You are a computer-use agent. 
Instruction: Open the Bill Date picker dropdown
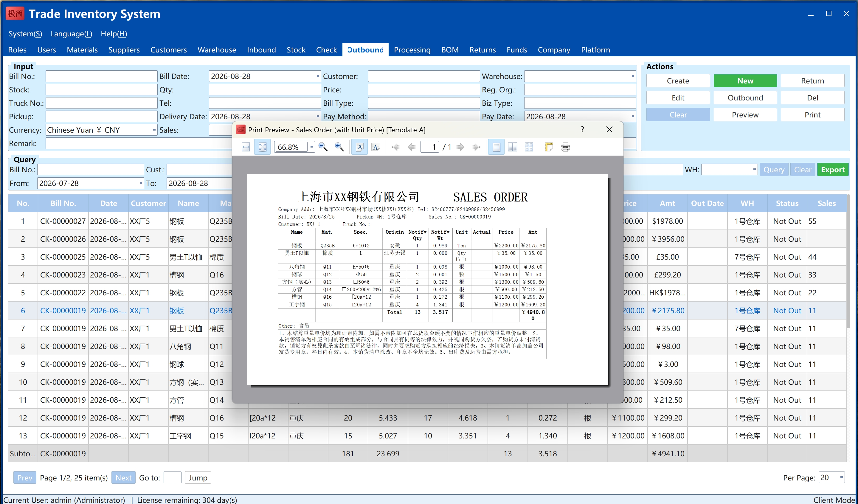[x=318, y=76]
